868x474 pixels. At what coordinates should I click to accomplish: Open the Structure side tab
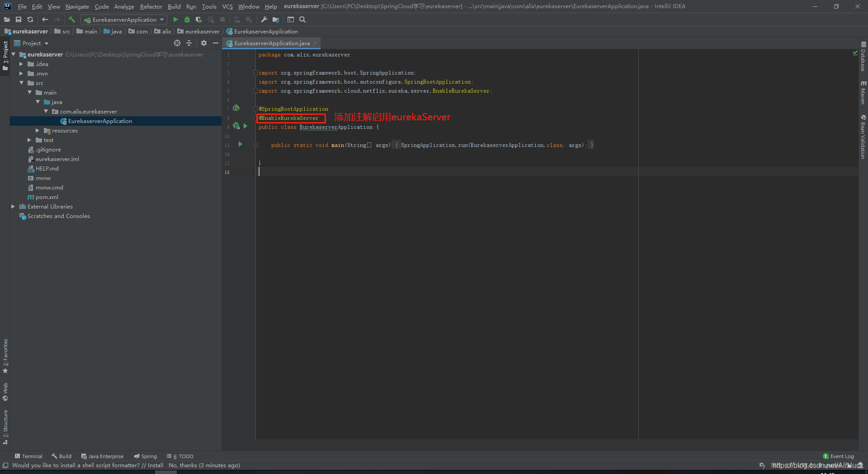5,427
